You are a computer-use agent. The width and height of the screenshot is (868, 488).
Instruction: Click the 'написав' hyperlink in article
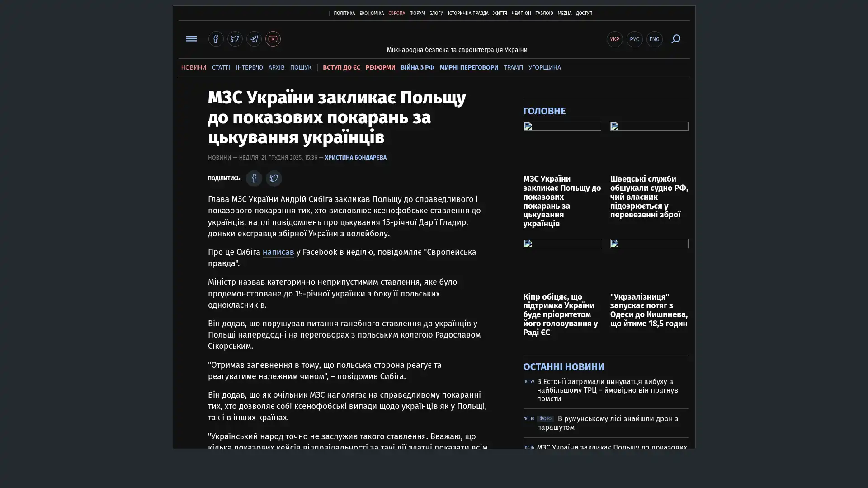(278, 252)
